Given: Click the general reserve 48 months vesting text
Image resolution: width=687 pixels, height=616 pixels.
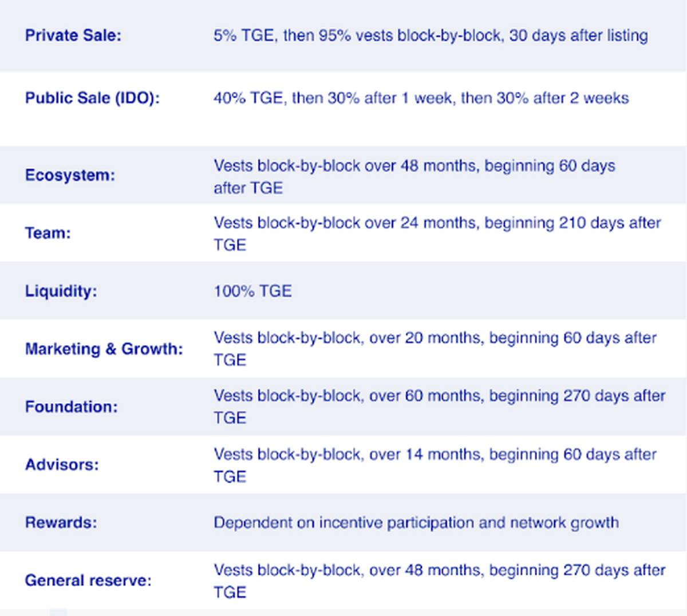Looking at the screenshot, I should (x=439, y=581).
